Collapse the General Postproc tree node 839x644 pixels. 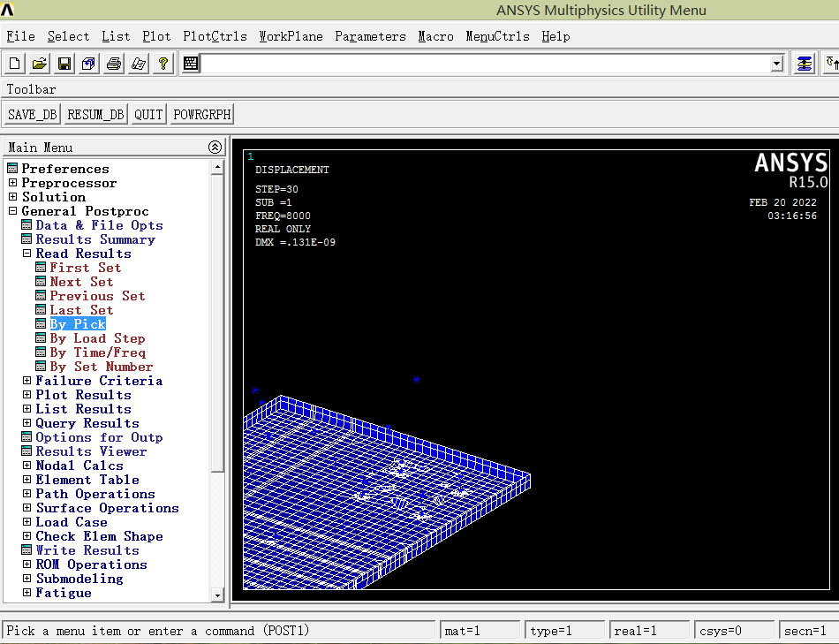pyautogui.click(x=13, y=211)
